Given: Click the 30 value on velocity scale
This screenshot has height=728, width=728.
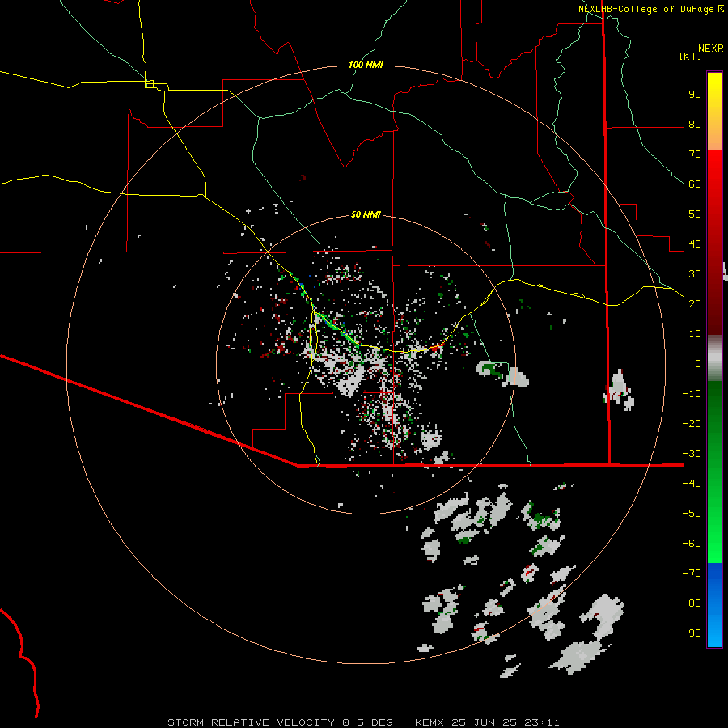Looking at the screenshot, I should point(695,274).
